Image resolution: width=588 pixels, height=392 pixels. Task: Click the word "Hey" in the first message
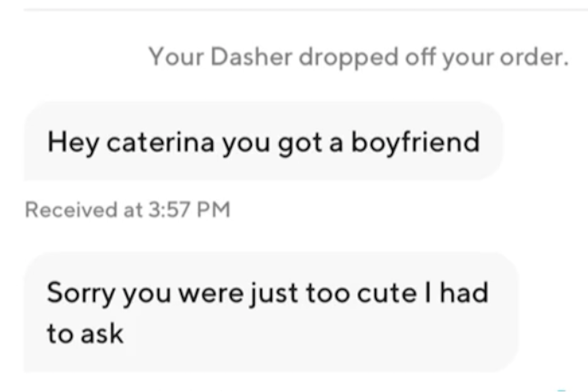point(73,143)
